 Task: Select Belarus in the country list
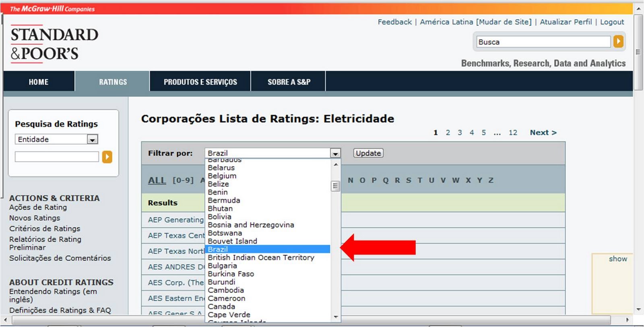coord(267,168)
